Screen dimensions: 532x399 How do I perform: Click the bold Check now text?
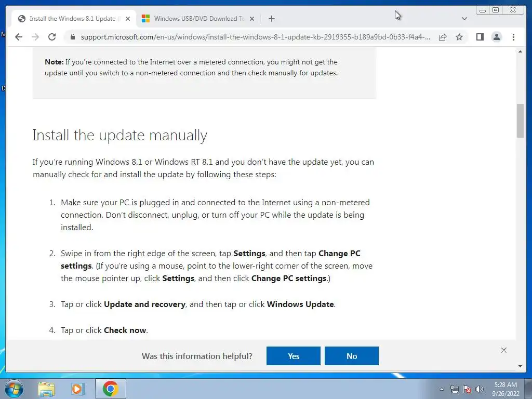coord(125,330)
